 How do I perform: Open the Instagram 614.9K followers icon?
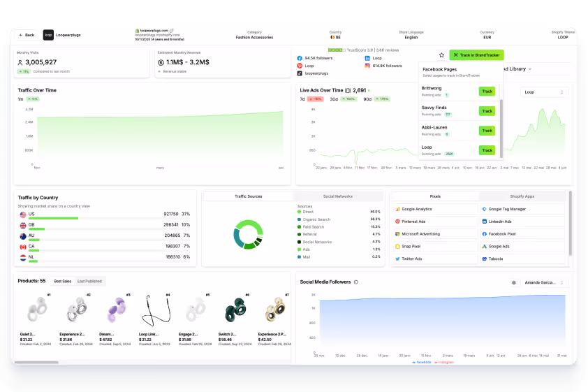(x=367, y=66)
